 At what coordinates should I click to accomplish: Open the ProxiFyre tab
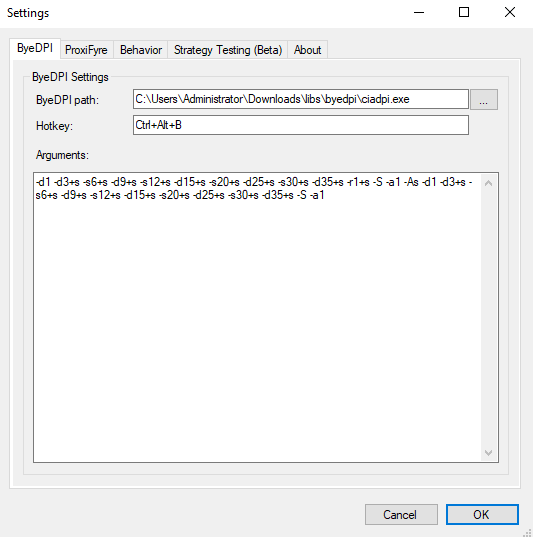click(86, 50)
